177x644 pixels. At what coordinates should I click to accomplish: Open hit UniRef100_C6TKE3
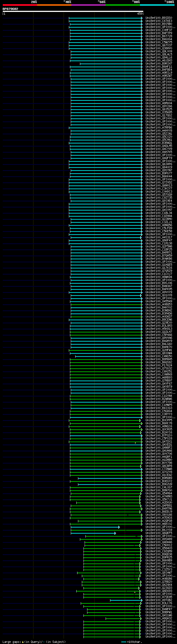point(159,21)
